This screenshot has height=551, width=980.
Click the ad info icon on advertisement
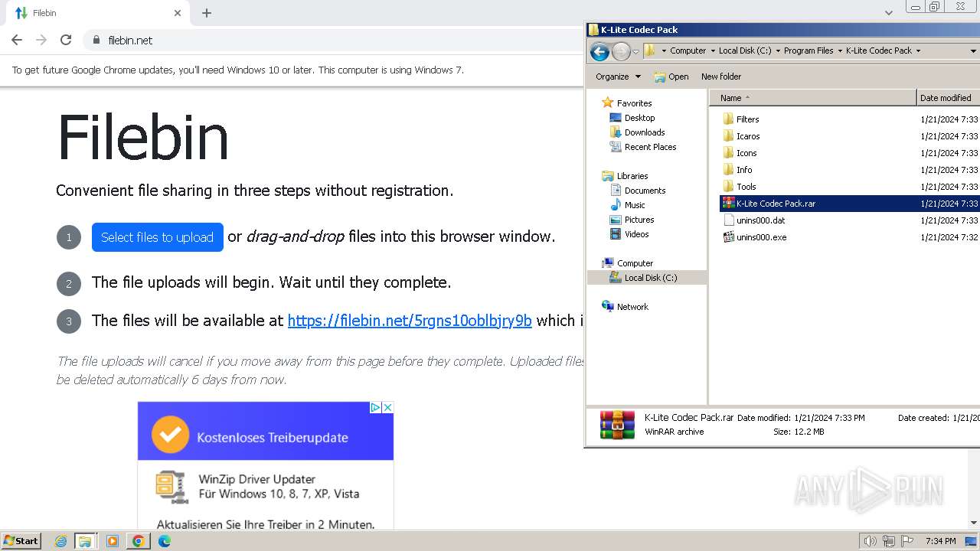376,407
